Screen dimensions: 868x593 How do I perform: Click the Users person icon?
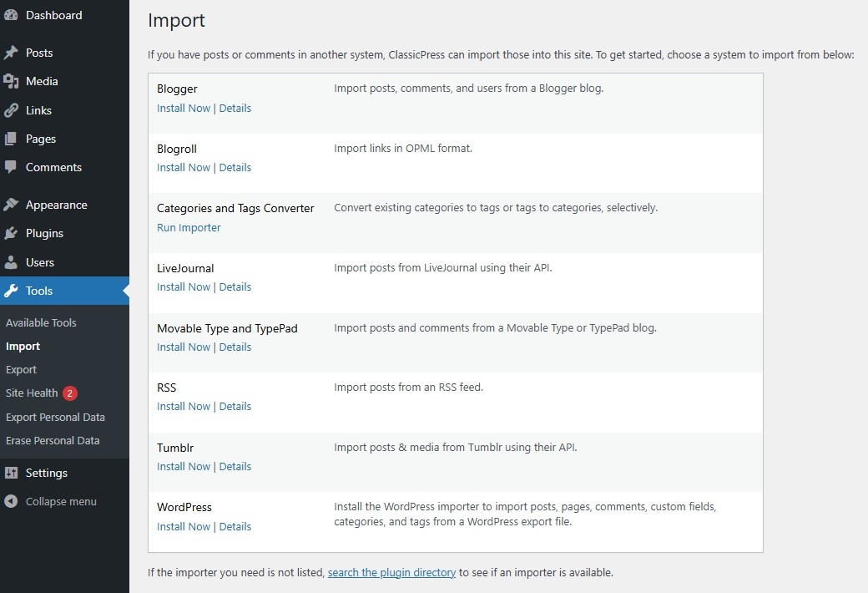pos(11,262)
